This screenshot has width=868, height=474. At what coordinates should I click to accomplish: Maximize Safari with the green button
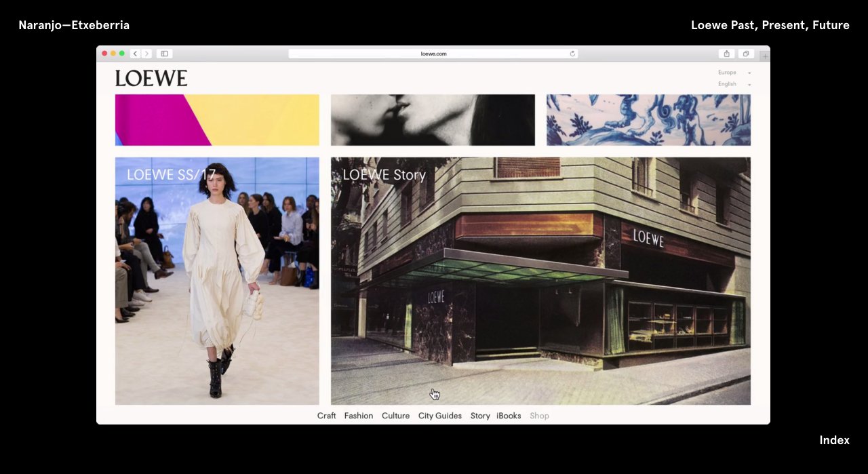122,54
